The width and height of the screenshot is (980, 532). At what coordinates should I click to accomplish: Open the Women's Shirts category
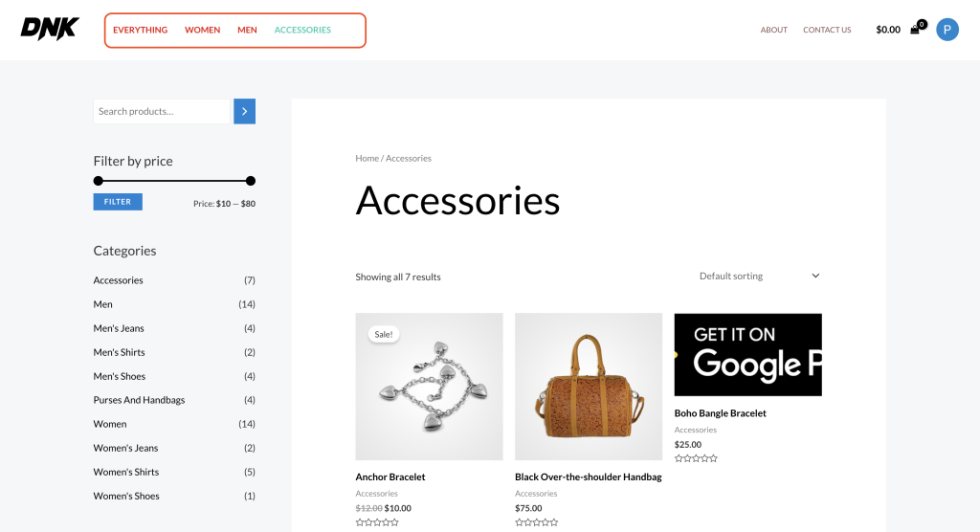[x=126, y=472]
